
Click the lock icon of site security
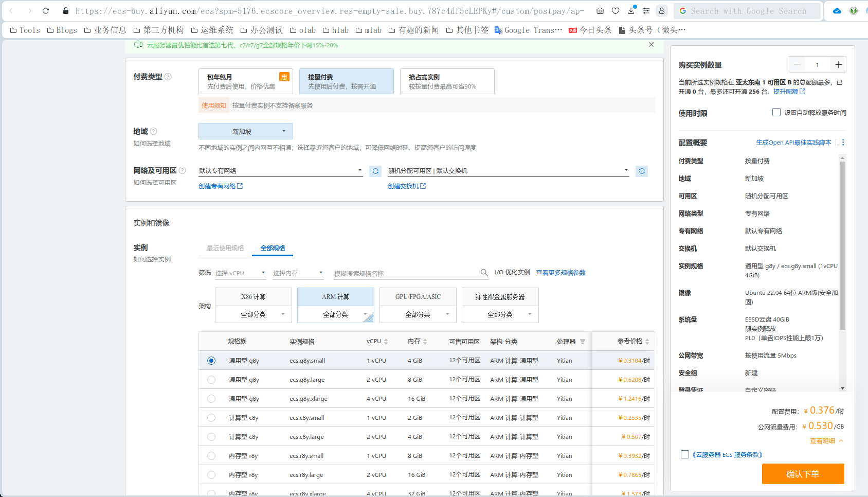click(66, 11)
